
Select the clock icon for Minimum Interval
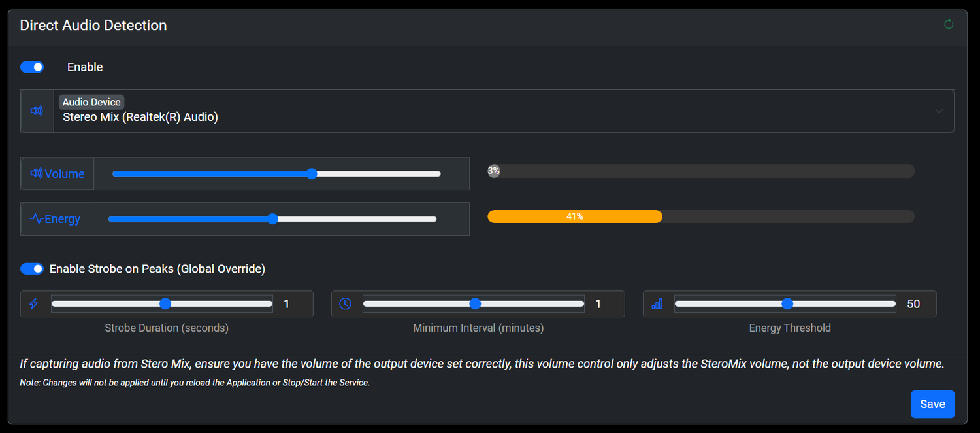tap(345, 303)
